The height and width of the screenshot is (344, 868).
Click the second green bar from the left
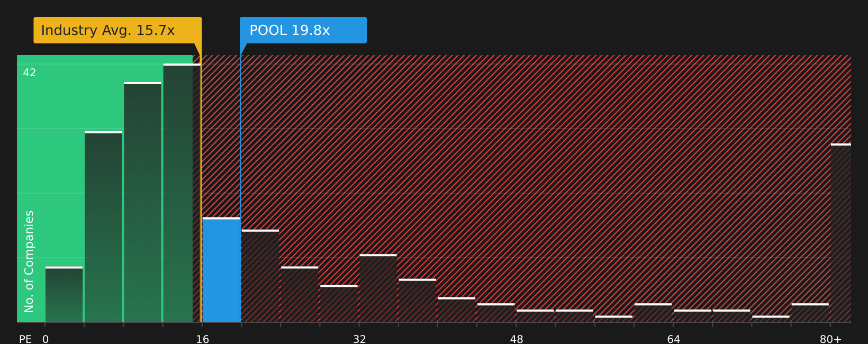tap(103, 227)
